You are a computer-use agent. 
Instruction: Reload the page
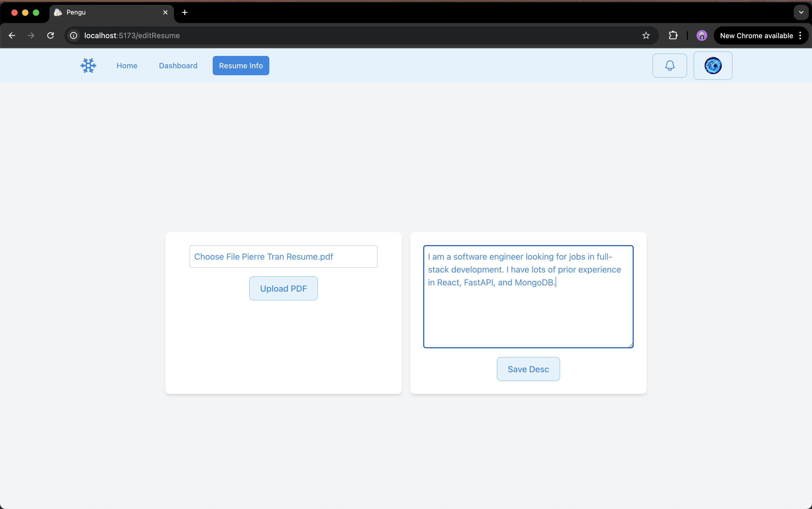coord(50,36)
